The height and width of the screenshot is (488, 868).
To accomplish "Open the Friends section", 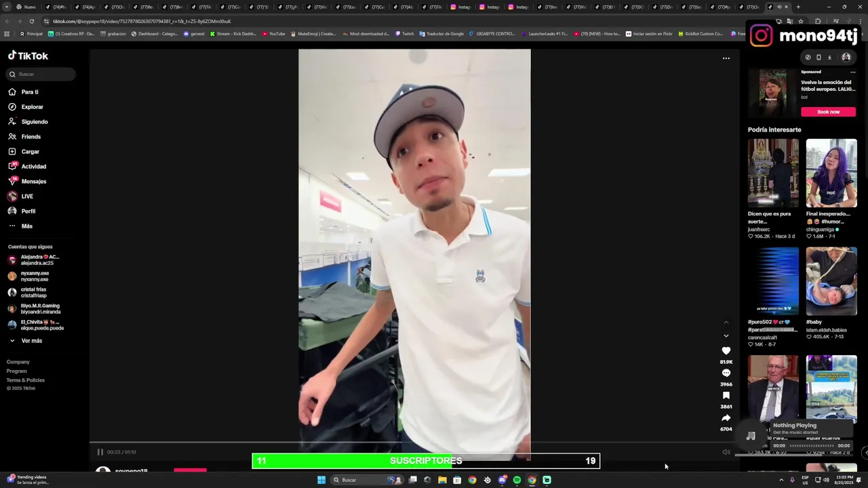I will pos(31,136).
